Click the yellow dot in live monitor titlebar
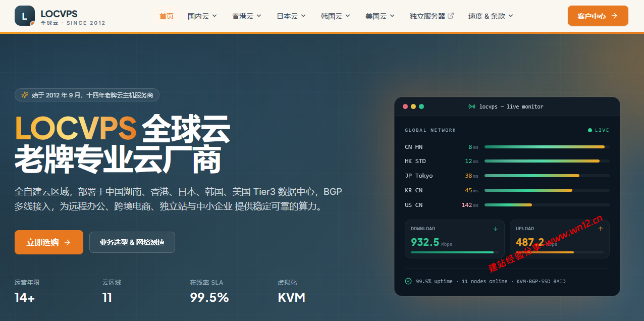 click(x=413, y=106)
